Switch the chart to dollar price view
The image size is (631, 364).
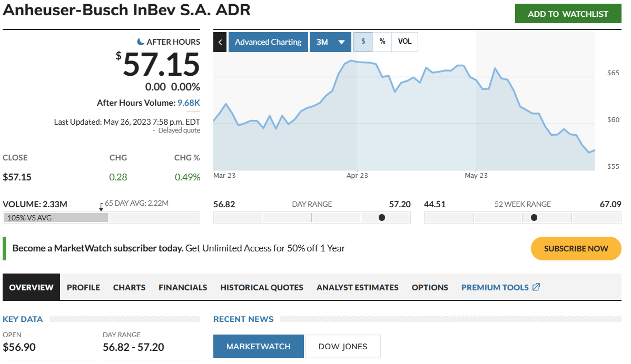[363, 42]
